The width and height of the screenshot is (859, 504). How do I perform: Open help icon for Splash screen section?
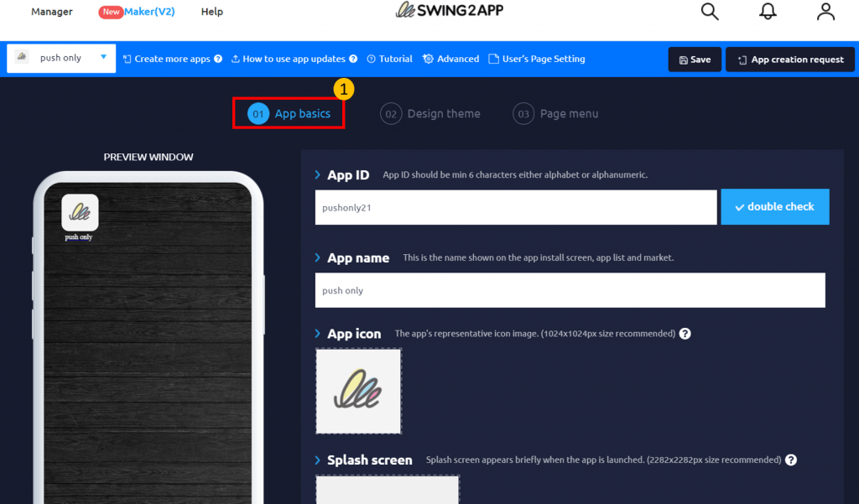[x=791, y=460]
